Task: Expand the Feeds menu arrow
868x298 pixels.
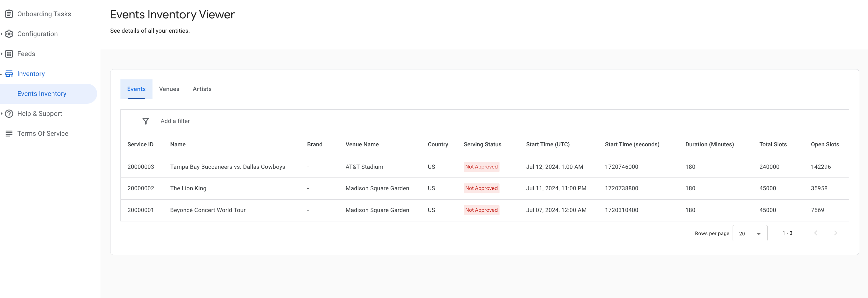Action: 2,54
